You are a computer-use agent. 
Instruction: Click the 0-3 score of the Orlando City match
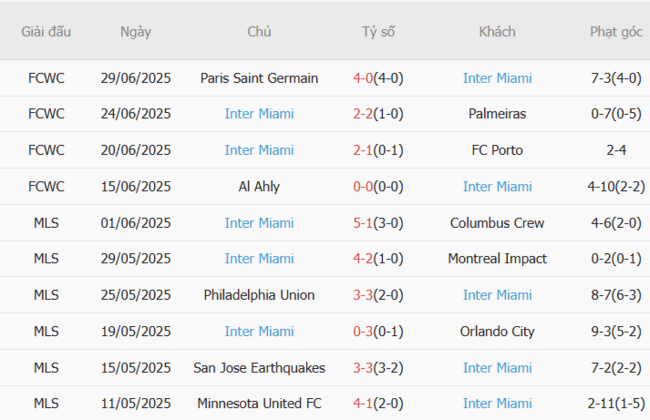364,331
